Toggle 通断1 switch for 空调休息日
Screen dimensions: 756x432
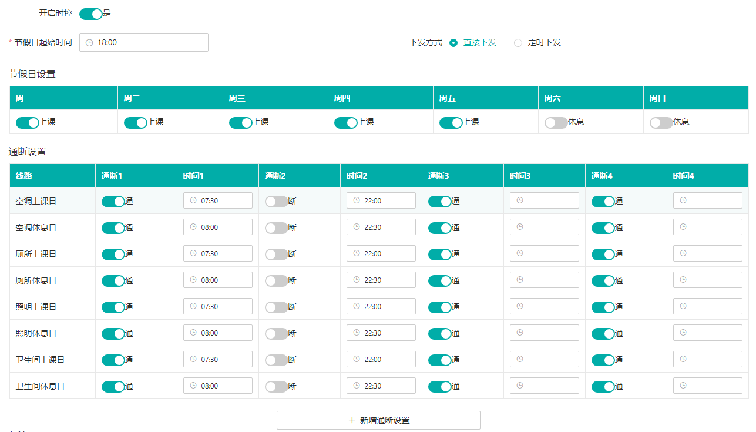[x=113, y=228]
